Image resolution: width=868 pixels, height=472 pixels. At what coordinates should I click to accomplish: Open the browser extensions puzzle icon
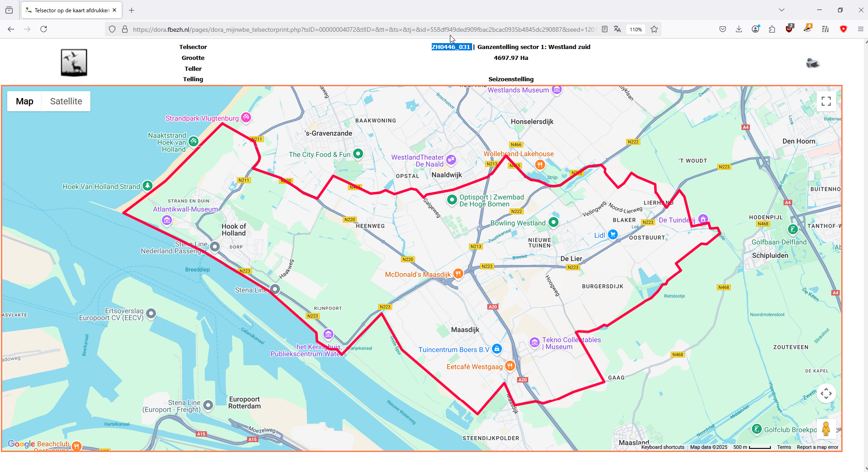(x=772, y=29)
